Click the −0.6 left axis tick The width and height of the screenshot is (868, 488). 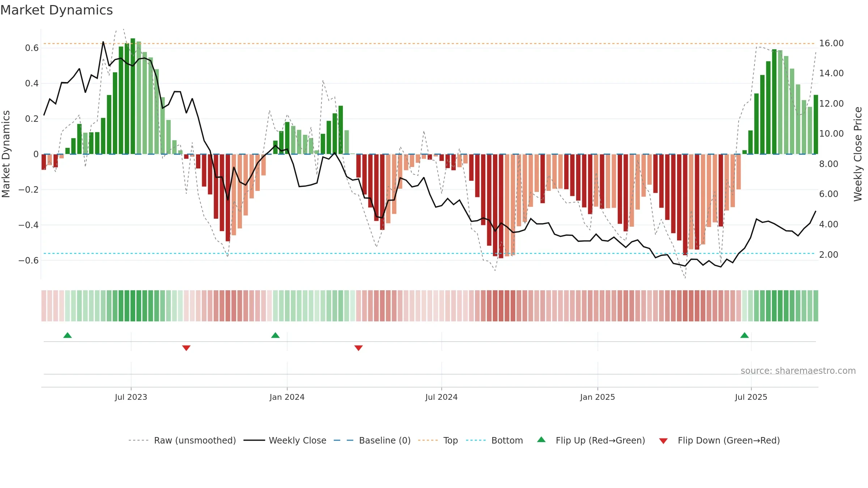pos(29,260)
